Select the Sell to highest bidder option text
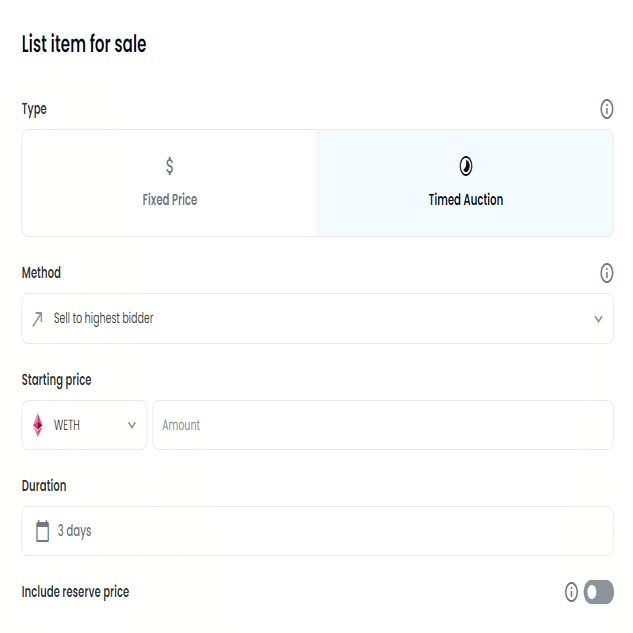Screen dimensions: 633x633 (104, 319)
